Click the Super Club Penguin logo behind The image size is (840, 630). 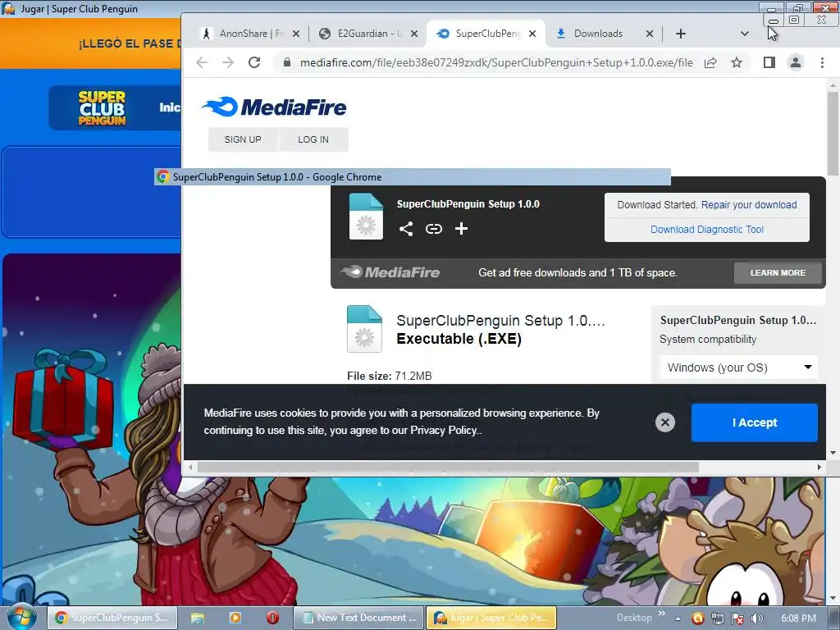102,107
